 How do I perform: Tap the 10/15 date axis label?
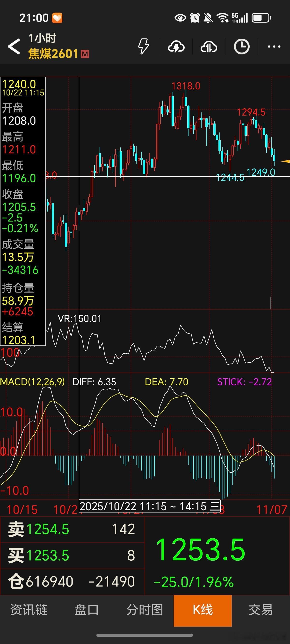tap(22, 510)
